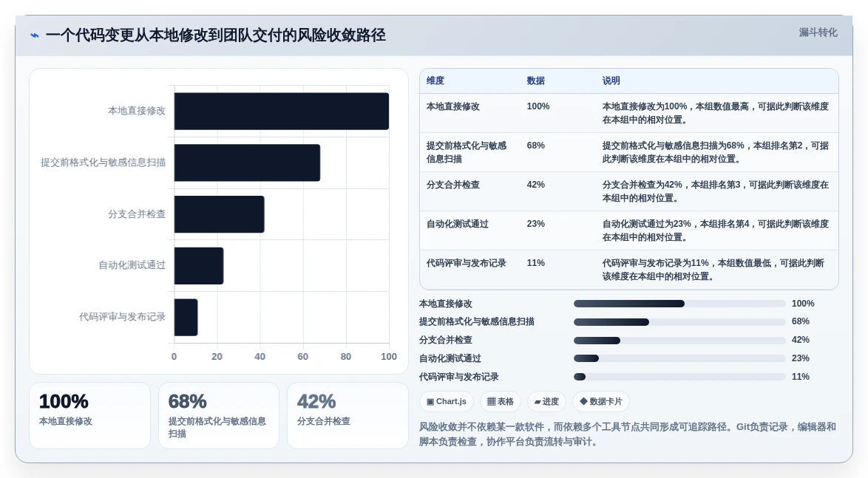The image size is (868, 478).
Task: Click chart y-axis label 自动化测试通过
Action: tap(132, 265)
